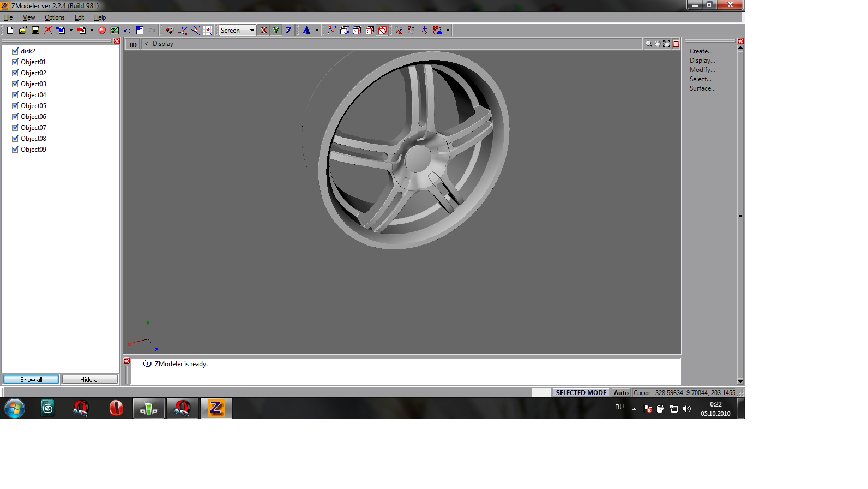Click the Show all button
This screenshot has height=489, width=868.
point(31,379)
